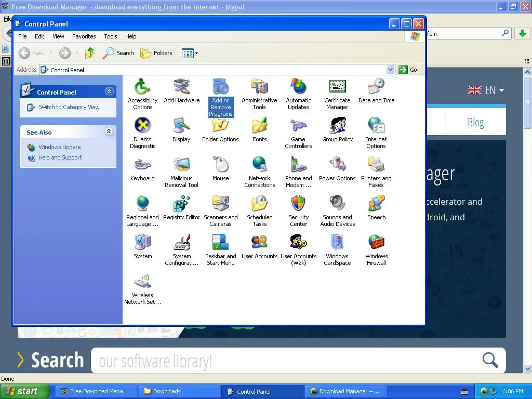Screen dimensions: 532x399
Task: Switch to Downloads taskbar window
Action: (179, 392)
